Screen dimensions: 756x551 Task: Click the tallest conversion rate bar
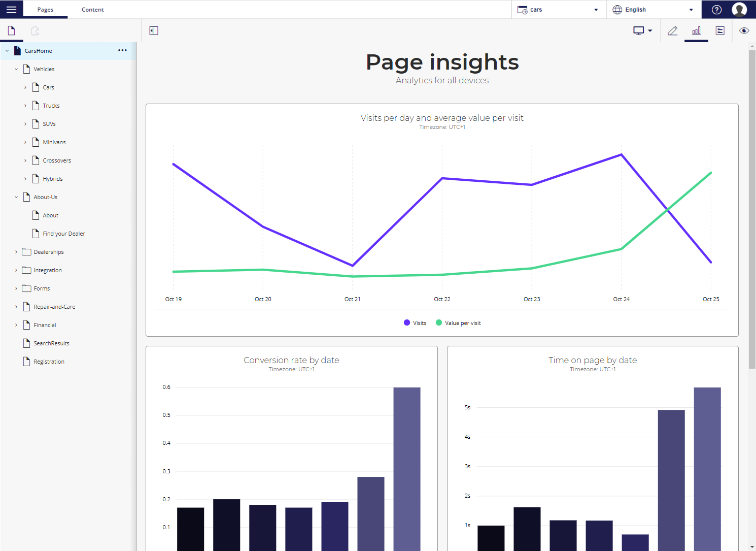(x=407, y=469)
